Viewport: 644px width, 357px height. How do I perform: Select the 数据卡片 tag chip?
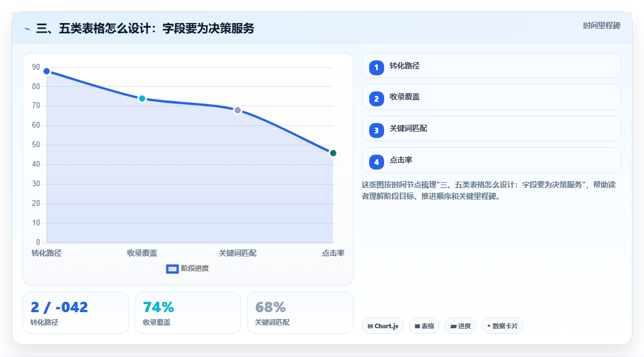(x=503, y=326)
